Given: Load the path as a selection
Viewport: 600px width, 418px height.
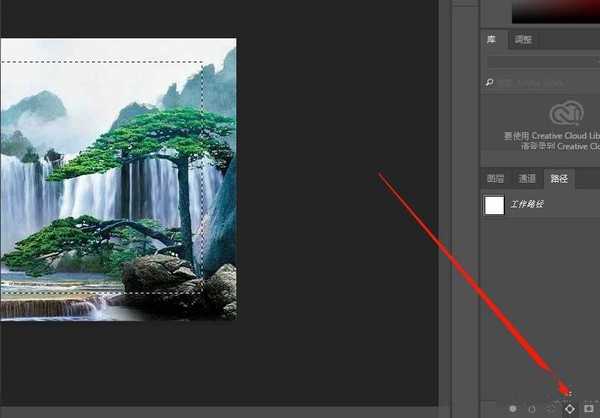Looking at the screenshot, I should (x=551, y=408).
